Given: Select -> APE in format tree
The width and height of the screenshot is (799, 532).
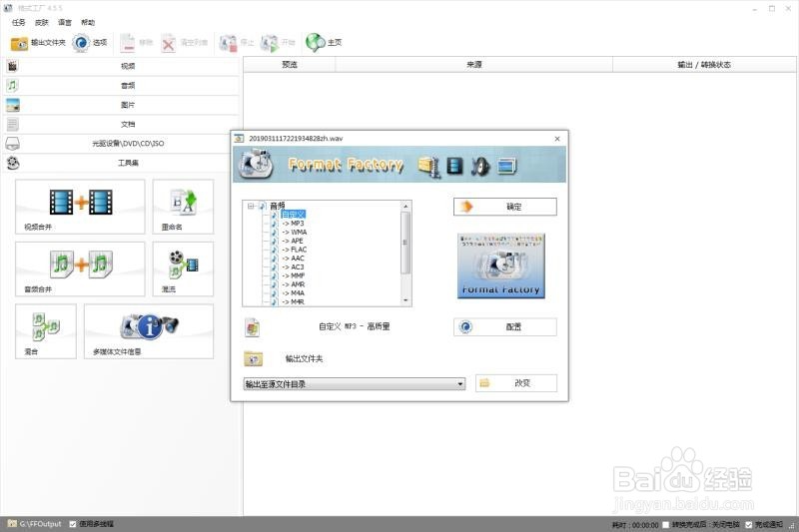Looking at the screenshot, I should coord(293,241).
